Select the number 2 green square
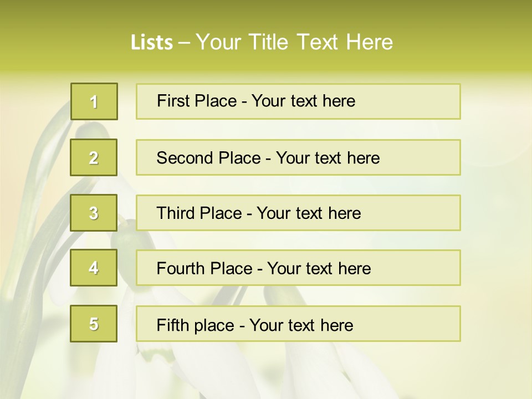This screenshot has height=399, width=532. pos(94,157)
